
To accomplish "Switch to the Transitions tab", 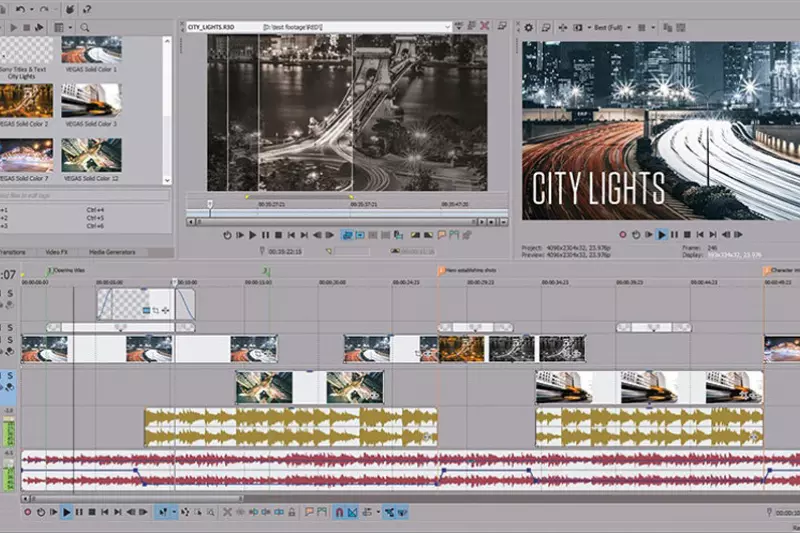I will pos(12,252).
